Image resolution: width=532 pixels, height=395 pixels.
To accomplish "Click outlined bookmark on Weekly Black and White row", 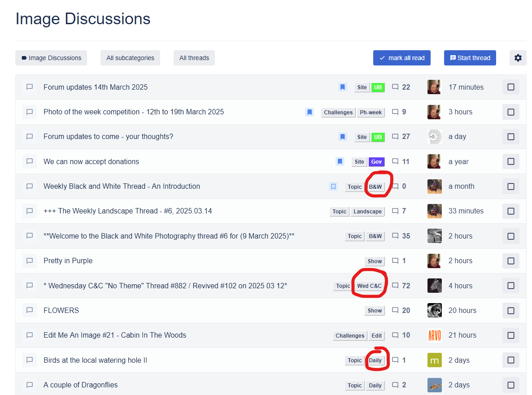I will click(x=333, y=187).
